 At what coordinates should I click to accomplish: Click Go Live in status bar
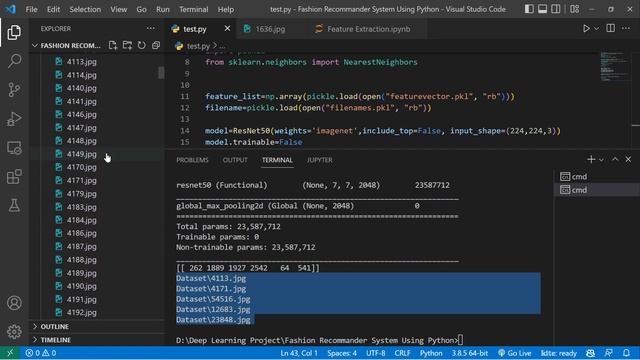(x=515, y=353)
